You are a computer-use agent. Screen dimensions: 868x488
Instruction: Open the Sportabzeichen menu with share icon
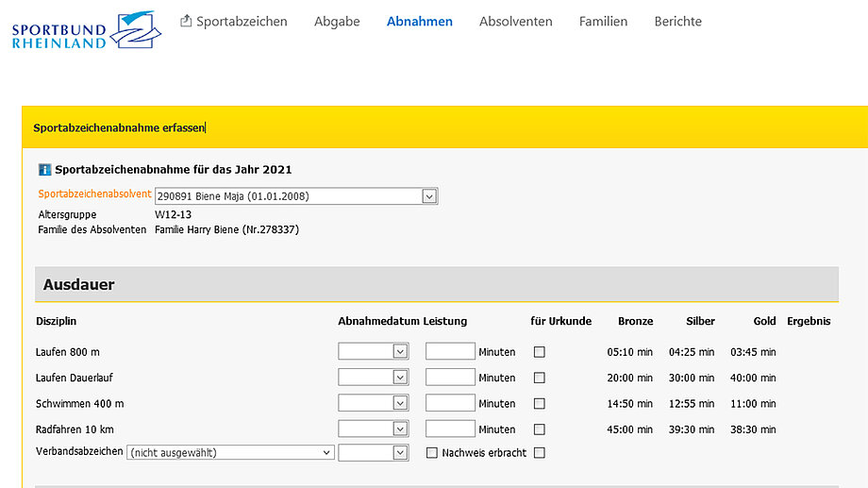click(233, 21)
